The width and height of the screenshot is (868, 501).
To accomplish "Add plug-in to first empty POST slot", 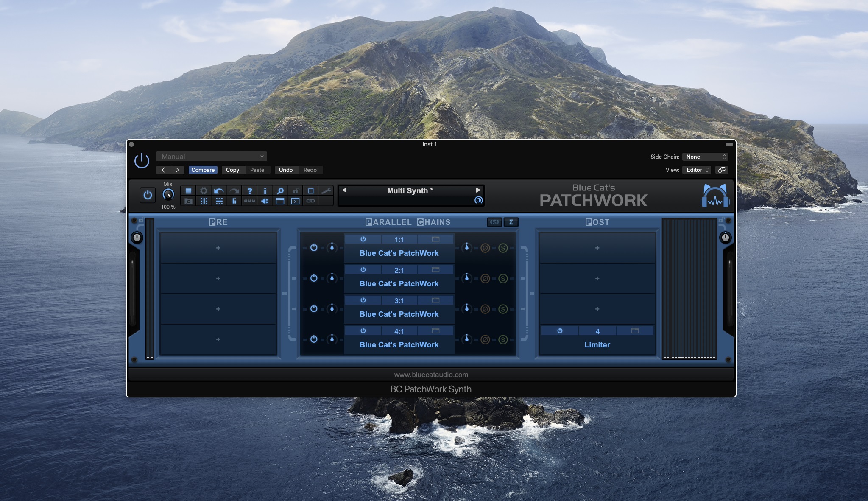I will [597, 248].
